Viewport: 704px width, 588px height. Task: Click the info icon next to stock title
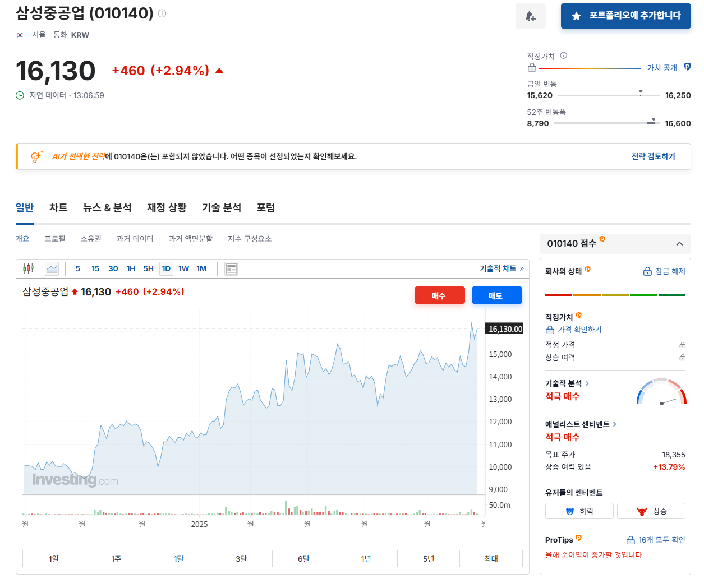tap(162, 13)
